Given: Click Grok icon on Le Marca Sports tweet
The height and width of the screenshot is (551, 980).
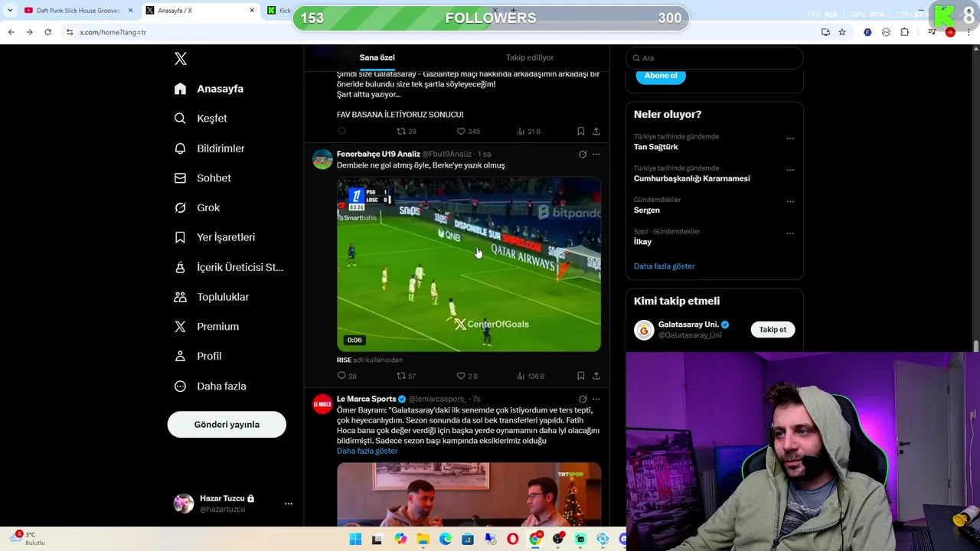Looking at the screenshot, I should point(583,399).
